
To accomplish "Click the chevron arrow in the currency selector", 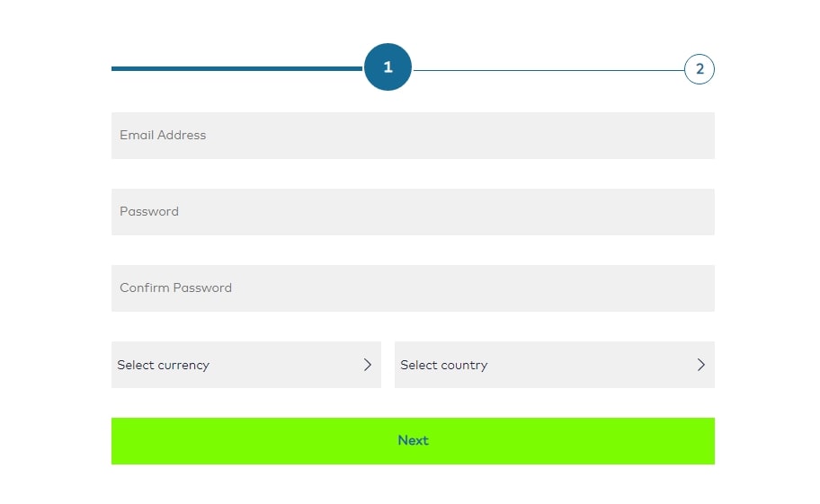I will pos(367,365).
